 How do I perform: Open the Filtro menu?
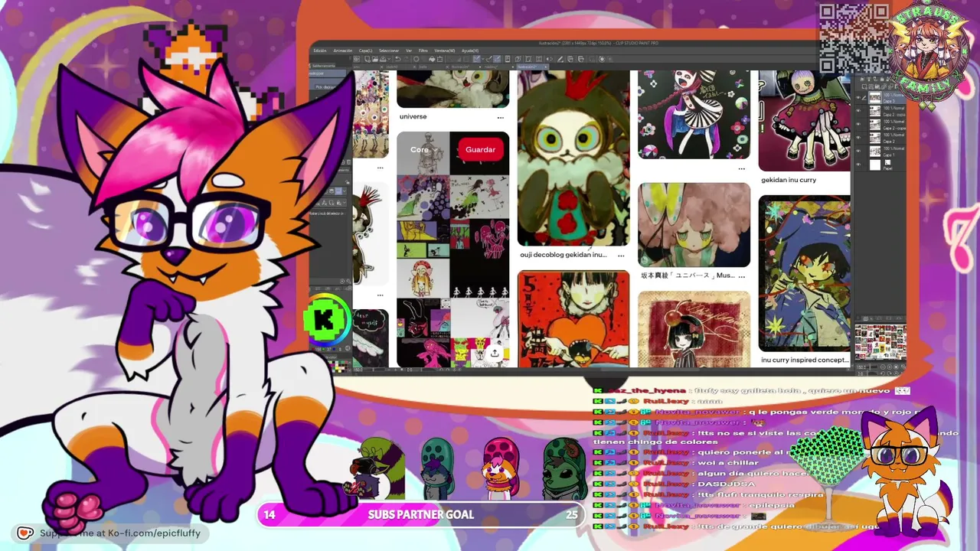tap(423, 51)
